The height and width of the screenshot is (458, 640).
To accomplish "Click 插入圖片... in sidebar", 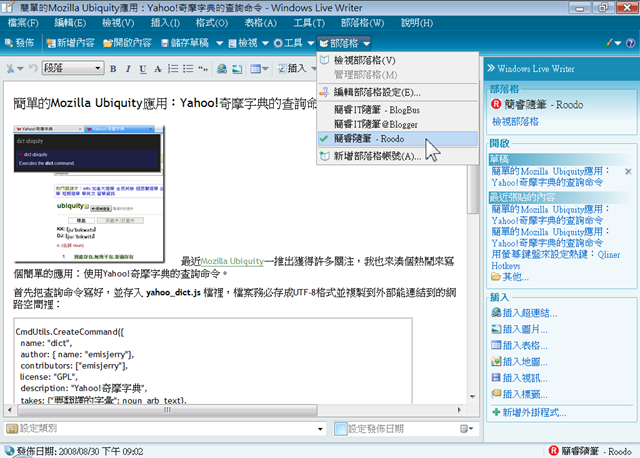I will (x=520, y=329).
